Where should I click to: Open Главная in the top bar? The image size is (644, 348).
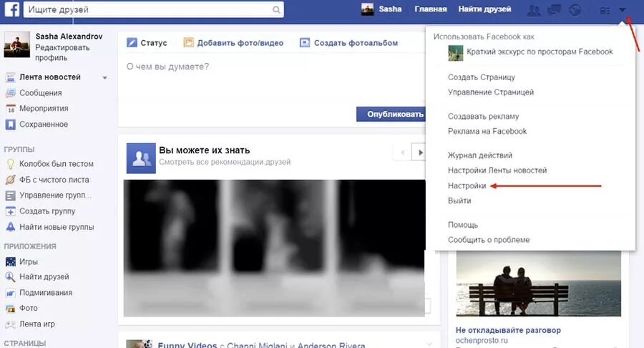431,9
